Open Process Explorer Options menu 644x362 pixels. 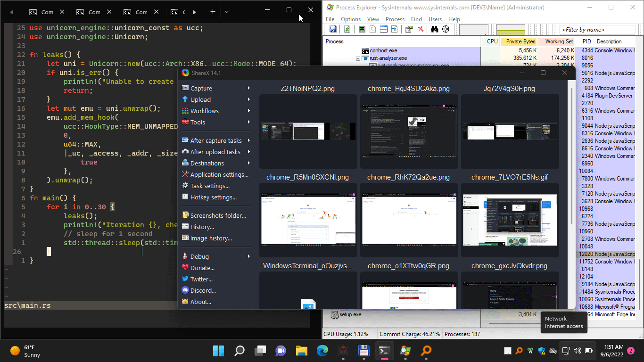click(351, 19)
